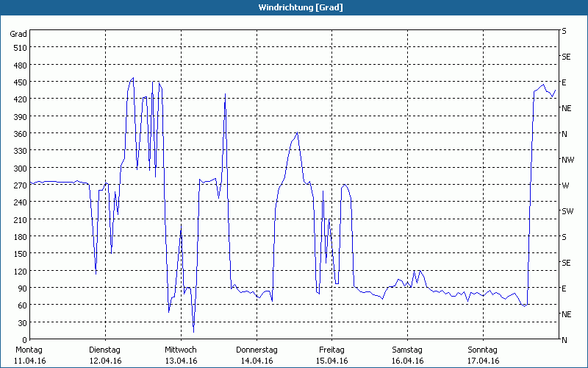Image resolution: width=588 pixels, height=368 pixels.
Task: Select the date '13.04.16'
Action: tap(181, 361)
